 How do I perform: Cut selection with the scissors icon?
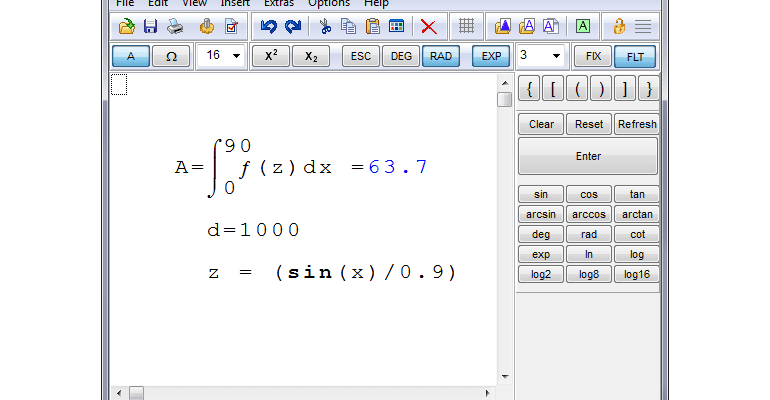point(325,26)
